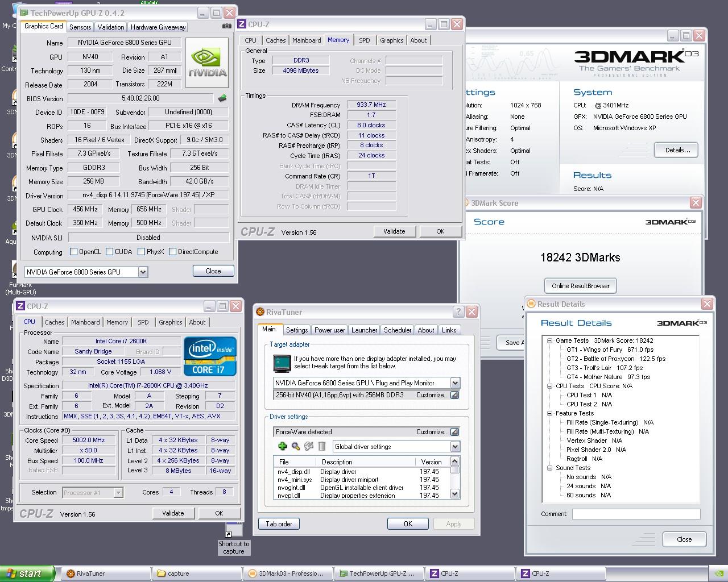Click the NVIDIA logo in GPU-Z
The height and width of the screenshot is (582, 728).
point(207,63)
